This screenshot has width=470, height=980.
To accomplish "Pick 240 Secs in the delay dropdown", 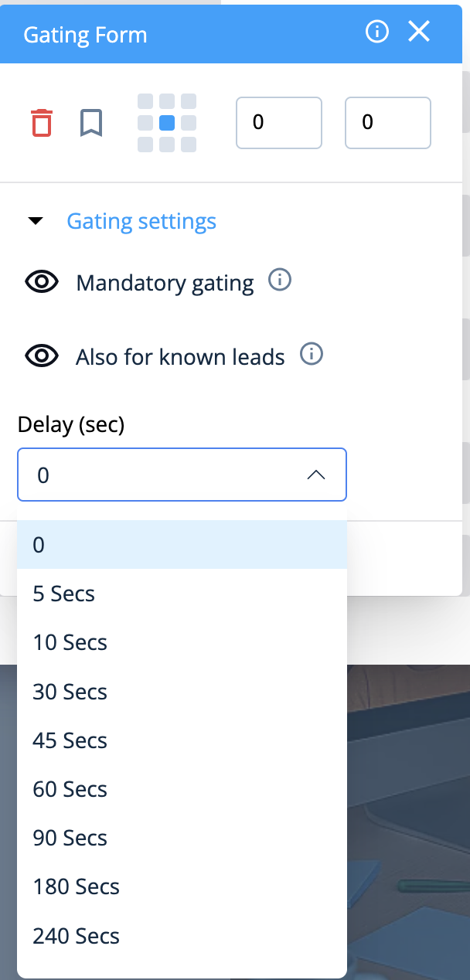I will coord(76,936).
